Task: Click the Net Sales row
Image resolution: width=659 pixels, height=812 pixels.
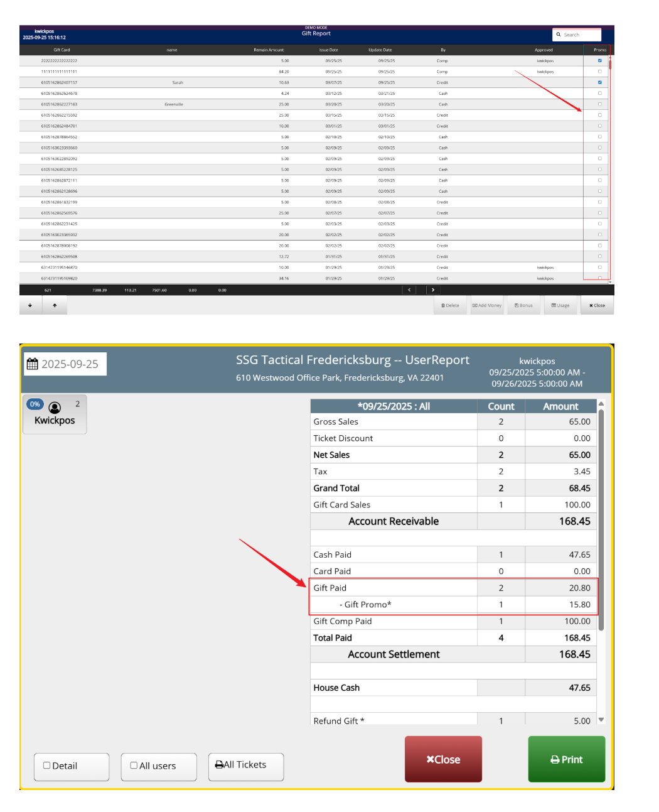Action: pyautogui.click(x=453, y=455)
